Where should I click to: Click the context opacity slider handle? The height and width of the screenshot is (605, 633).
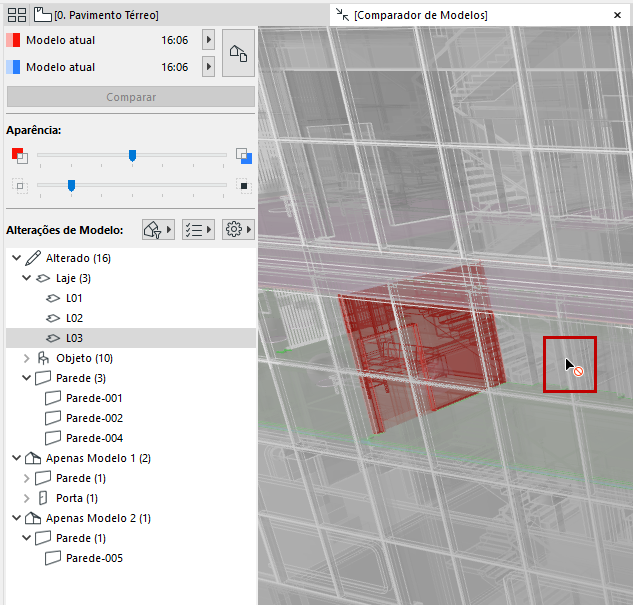(71, 186)
